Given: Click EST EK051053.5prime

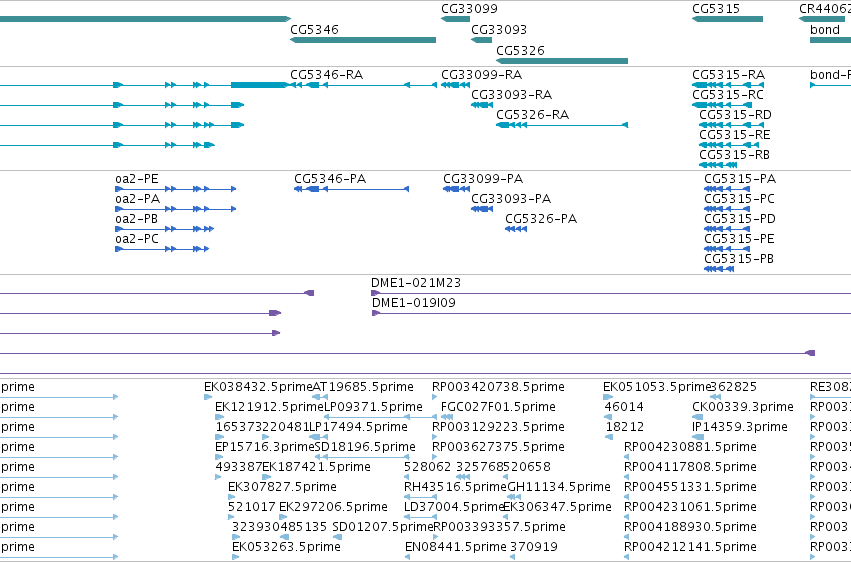Looking at the screenshot, I should (608, 398).
